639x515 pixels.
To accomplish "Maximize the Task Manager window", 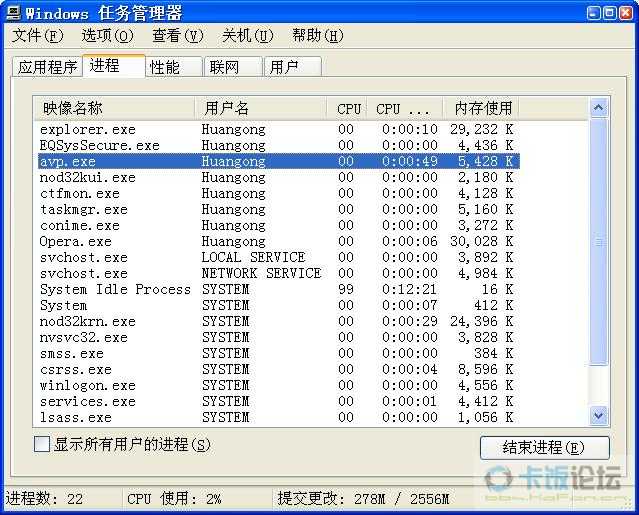I will point(610,13).
